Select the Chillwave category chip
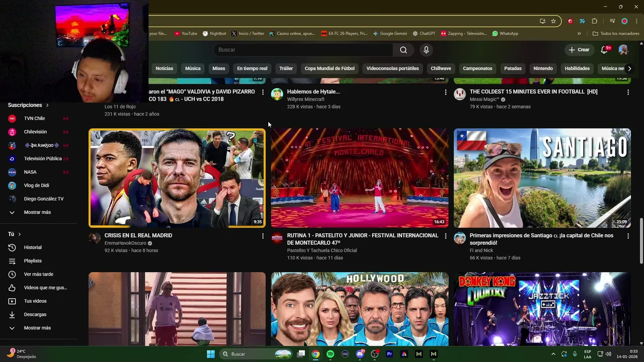The height and width of the screenshot is (362, 644). click(x=441, y=68)
